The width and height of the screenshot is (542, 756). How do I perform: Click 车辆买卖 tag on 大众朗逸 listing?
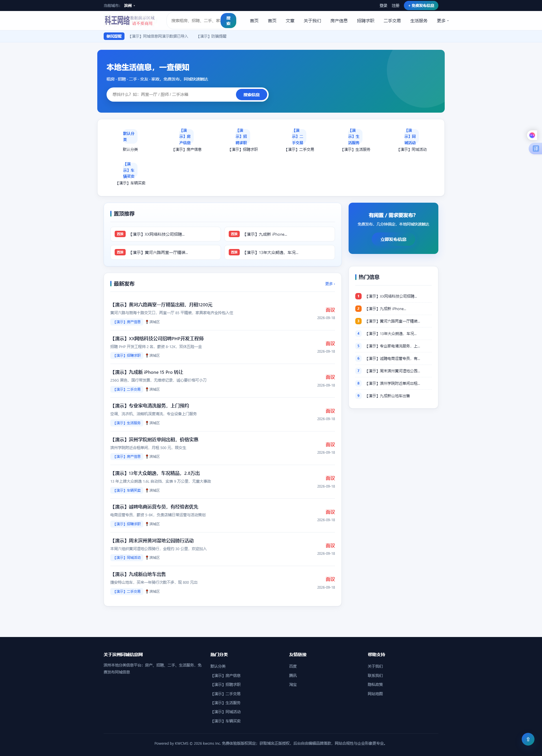127,490
